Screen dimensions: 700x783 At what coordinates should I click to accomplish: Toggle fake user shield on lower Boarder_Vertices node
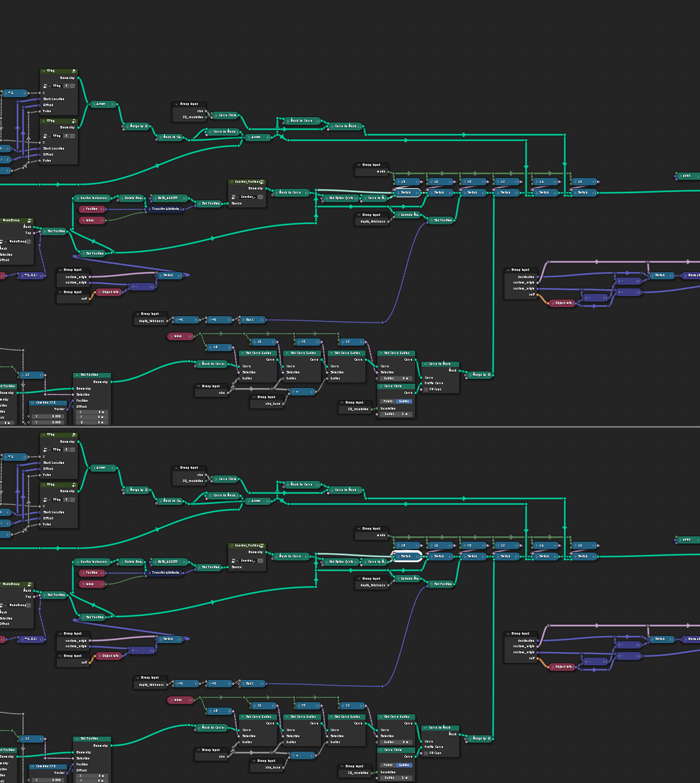(260, 560)
